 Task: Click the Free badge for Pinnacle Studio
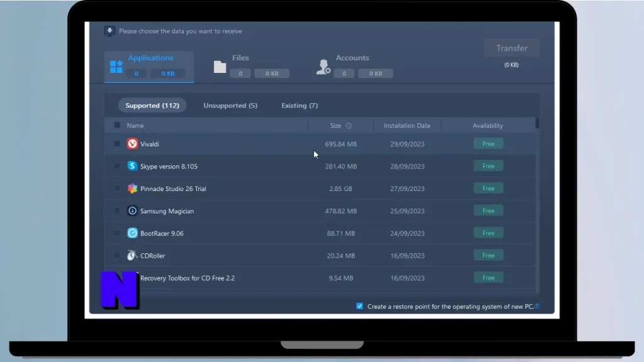(488, 189)
